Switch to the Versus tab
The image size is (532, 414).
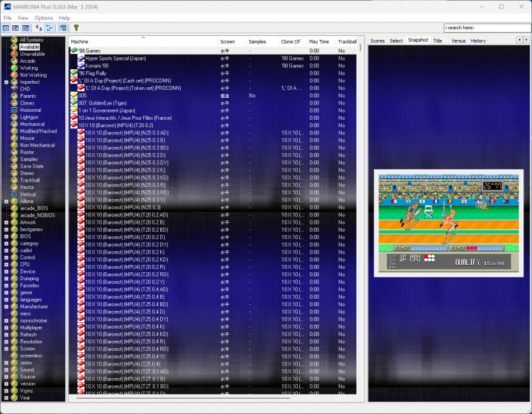(458, 41)
